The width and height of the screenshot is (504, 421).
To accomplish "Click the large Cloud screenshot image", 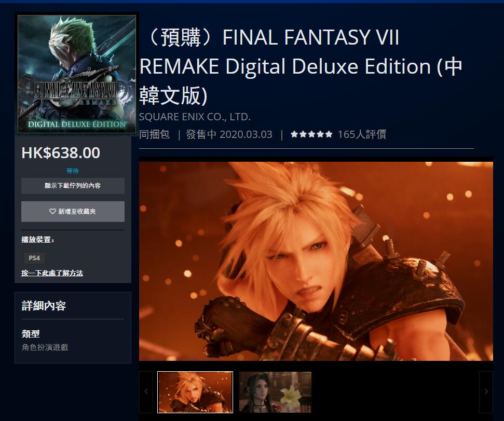I will click(316, 261).
